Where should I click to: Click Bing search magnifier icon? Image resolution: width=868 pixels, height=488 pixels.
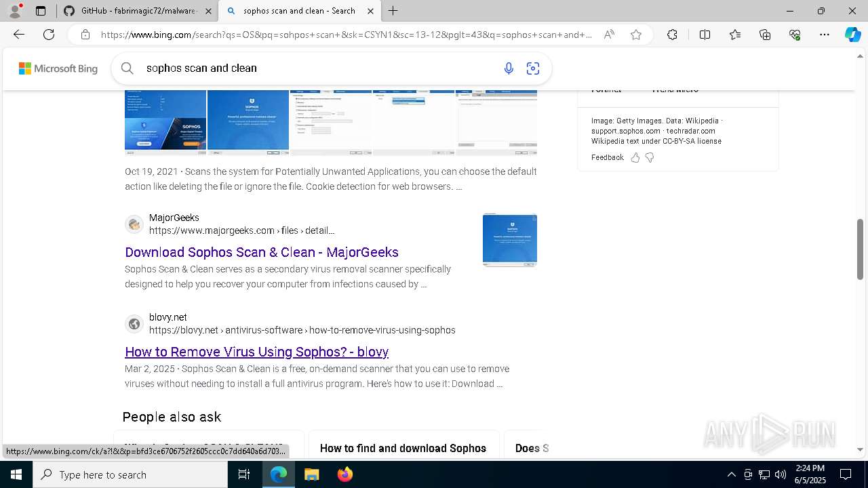click(x=127, y=68)
